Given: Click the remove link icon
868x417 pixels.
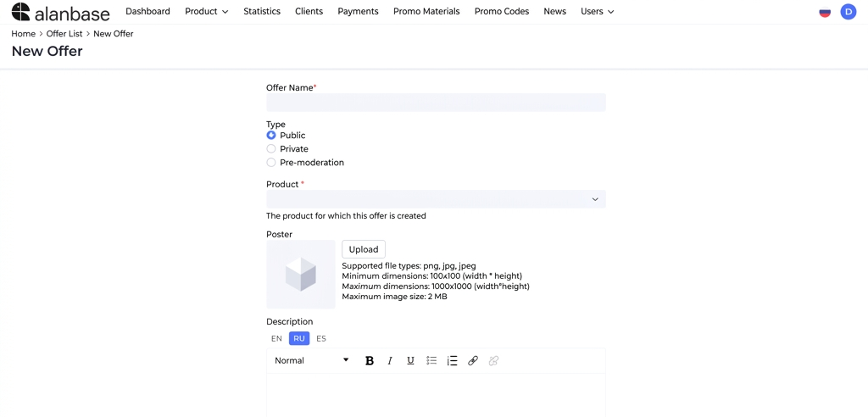Looking at the screenshot, I should tap(494, 361).
